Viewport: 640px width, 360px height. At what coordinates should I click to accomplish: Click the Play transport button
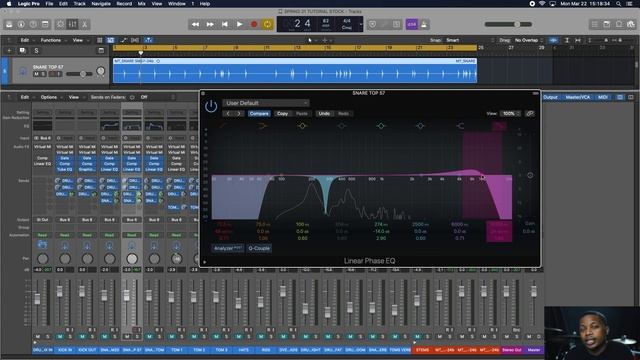[x=240, y=24]
